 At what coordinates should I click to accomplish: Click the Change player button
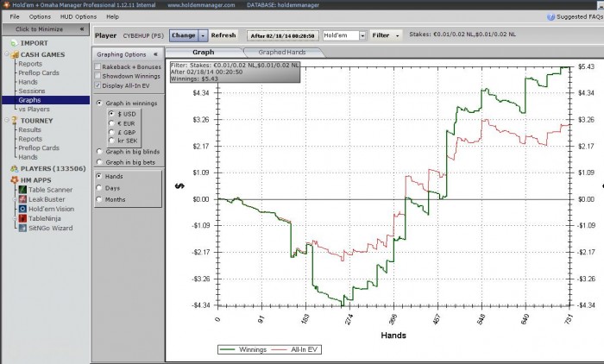(184, 35)
